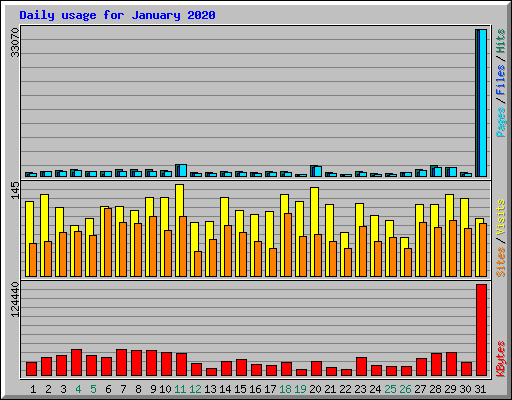Click the day 23 axis label
512x400 pixels.
[360, 389]
